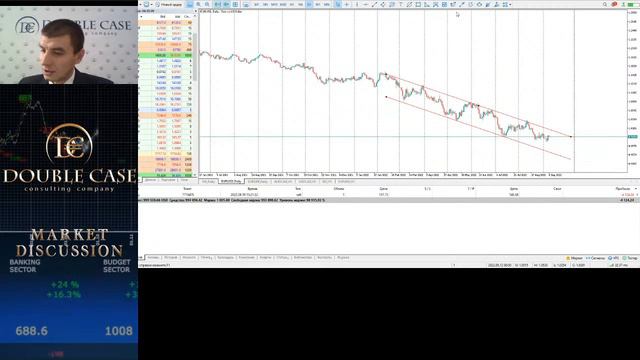The image size is (640, 360).
Task: Select the highlighted D1 timeframe
Action: point(309,4)
